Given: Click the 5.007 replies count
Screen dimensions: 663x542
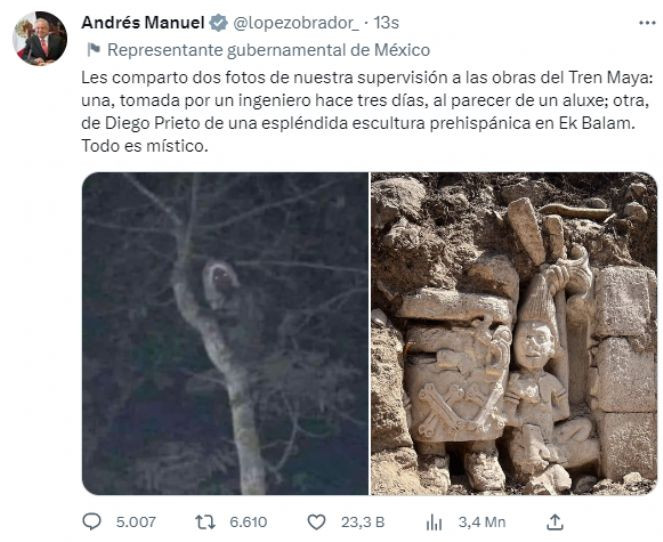Looking at the screenshot, I should tap(135, 521).
